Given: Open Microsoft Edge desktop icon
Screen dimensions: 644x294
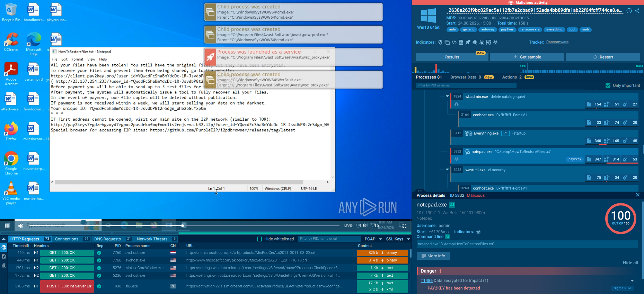Looking at the screenshot, I should click(x=34, y=44).
